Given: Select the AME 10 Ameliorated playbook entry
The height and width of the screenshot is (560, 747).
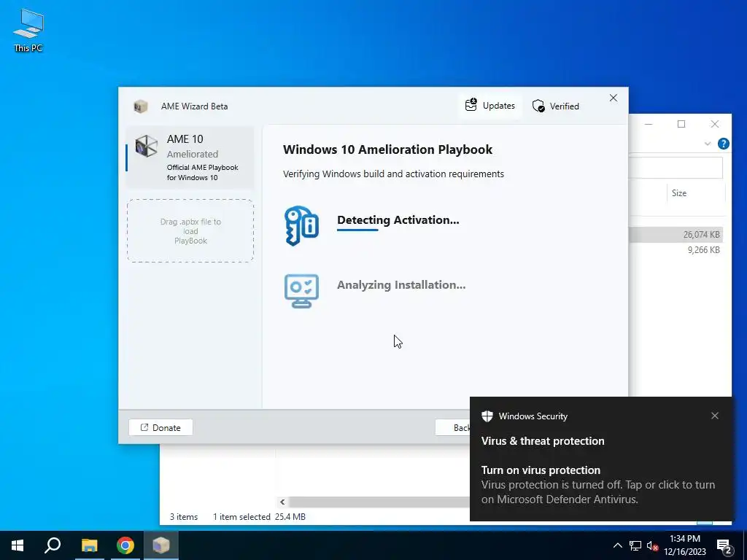Looking at the screenshot, I should tap(190, 157).
